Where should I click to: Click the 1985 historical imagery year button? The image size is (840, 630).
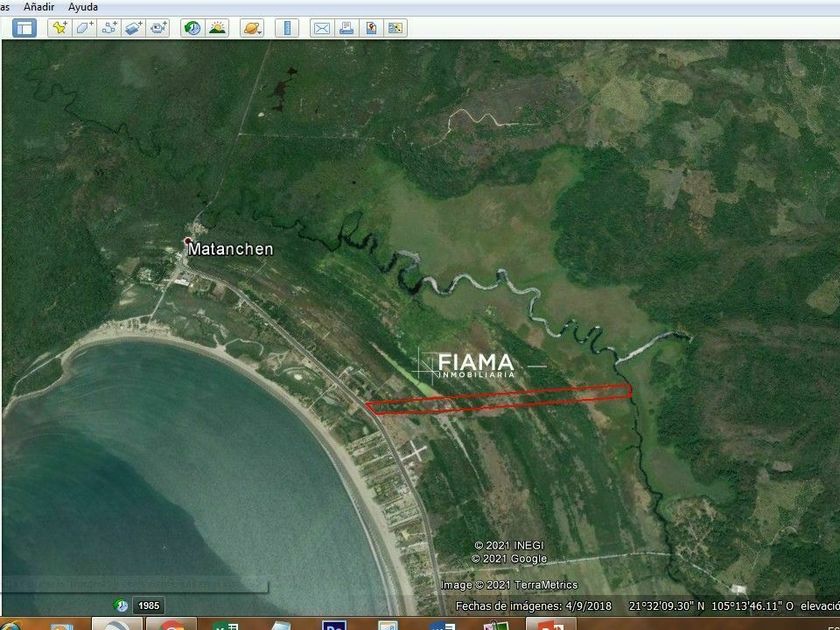pyautogui.click(x=148, y=605)
